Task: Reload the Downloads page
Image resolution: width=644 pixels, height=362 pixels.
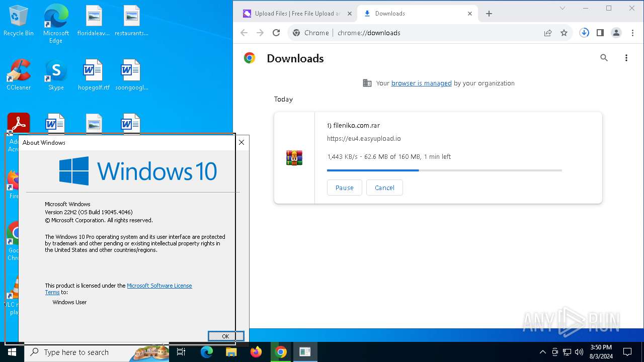Action: [276, 33]
